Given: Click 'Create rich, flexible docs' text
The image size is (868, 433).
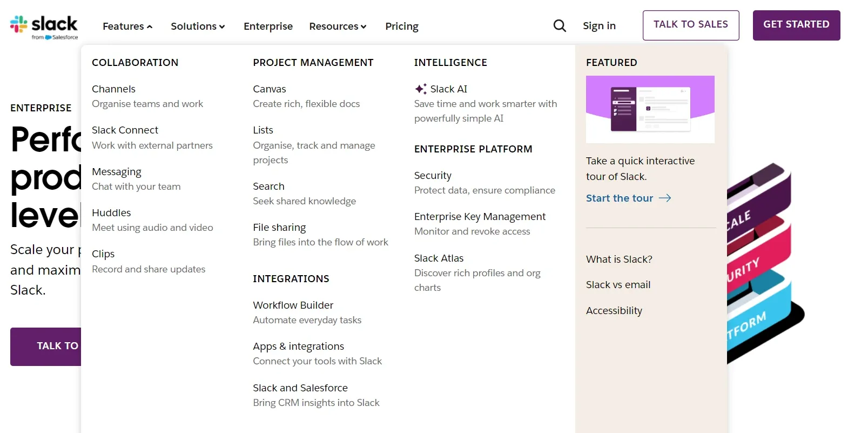Looking at the screenshot, I should click(x=306, y=103).
